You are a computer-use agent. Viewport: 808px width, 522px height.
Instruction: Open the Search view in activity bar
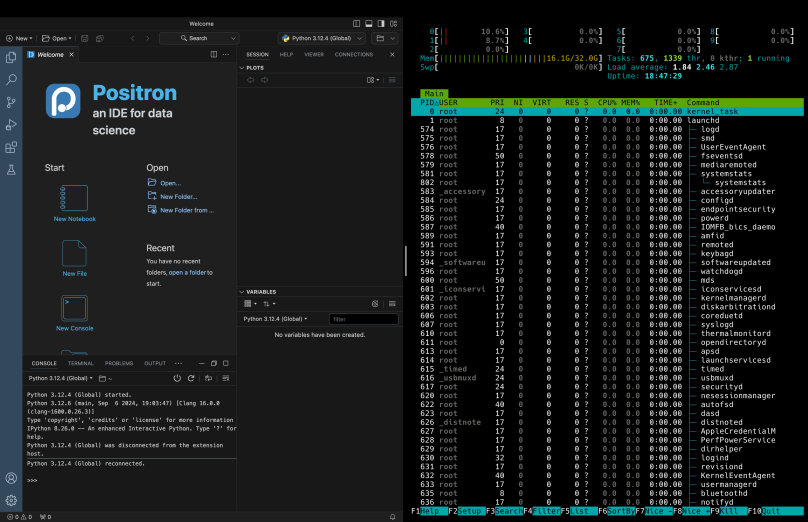(x=11, y=79)
